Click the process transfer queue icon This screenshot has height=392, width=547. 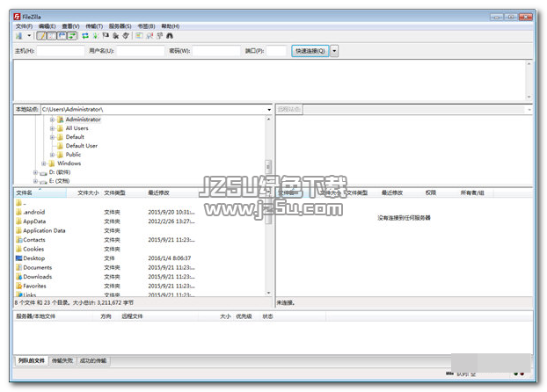[x=95, y=35]
